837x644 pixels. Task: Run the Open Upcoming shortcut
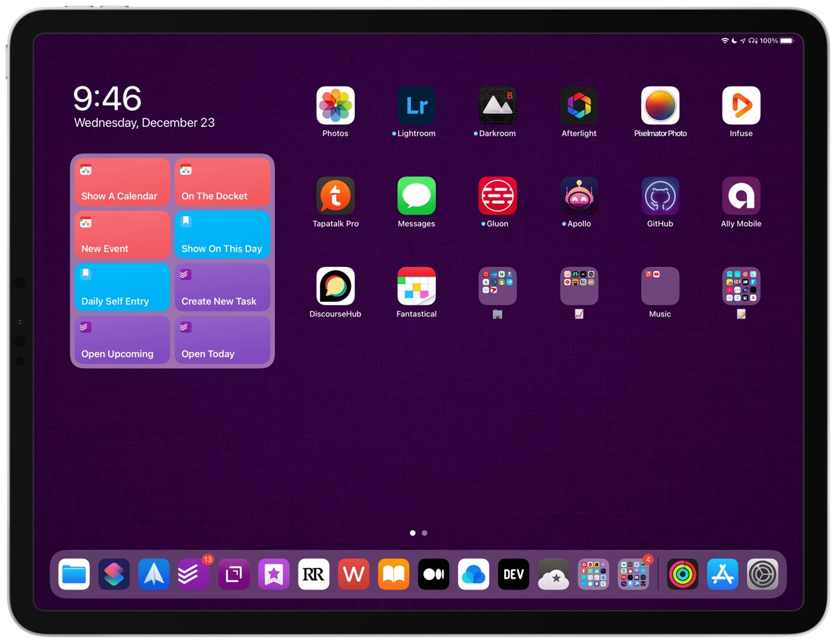[122, 340]
